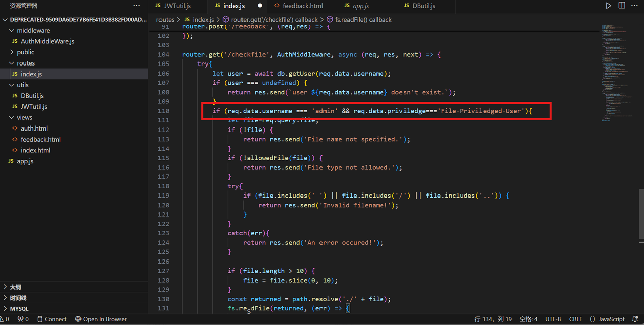
Task: Switch to the JWTutil.js tab
Action: (x=177, y=6)
